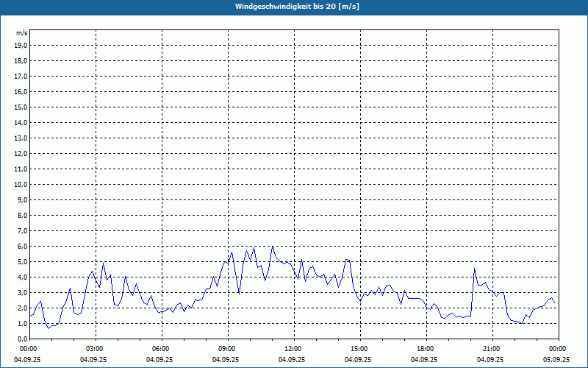Select the '11,0' y-axis label

[21, 169]
